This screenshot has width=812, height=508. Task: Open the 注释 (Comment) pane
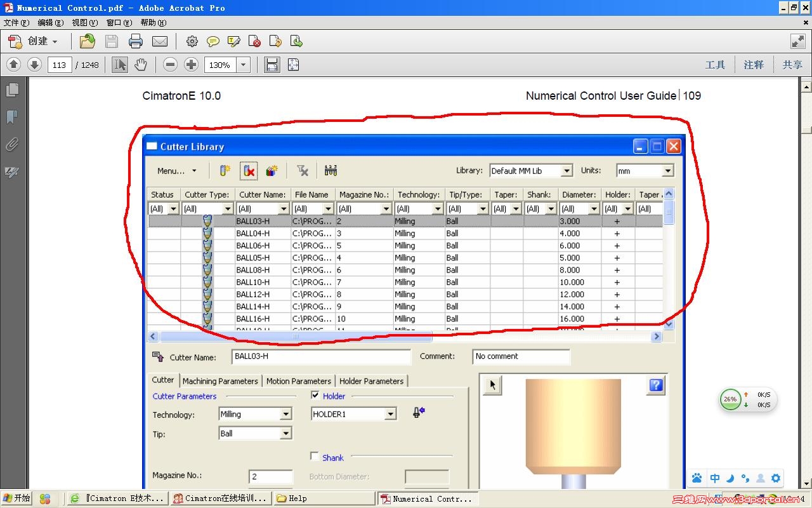tap(754, 65)
